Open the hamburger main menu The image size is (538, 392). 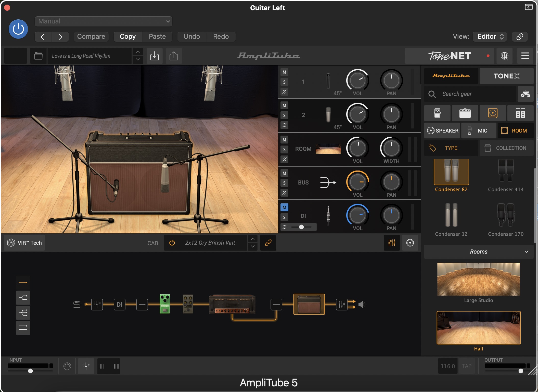pyautogui.click(x=525, y=56)
